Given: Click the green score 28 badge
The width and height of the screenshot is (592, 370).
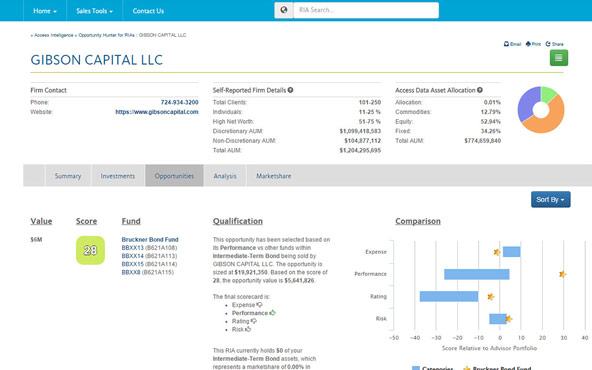Looking at the screenshot, I should [x=90, y=250].
